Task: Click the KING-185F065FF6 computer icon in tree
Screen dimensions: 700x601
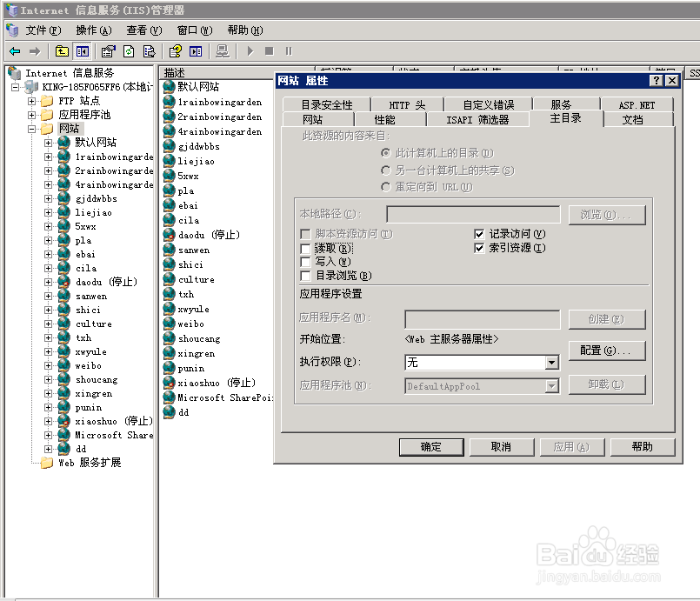Action: coord(31,87)
